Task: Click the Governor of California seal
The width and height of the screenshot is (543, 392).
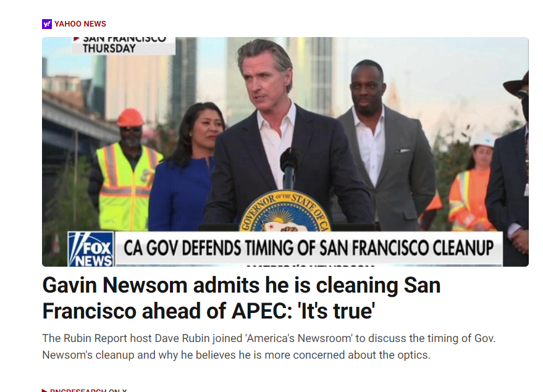Action: point(285,211)
